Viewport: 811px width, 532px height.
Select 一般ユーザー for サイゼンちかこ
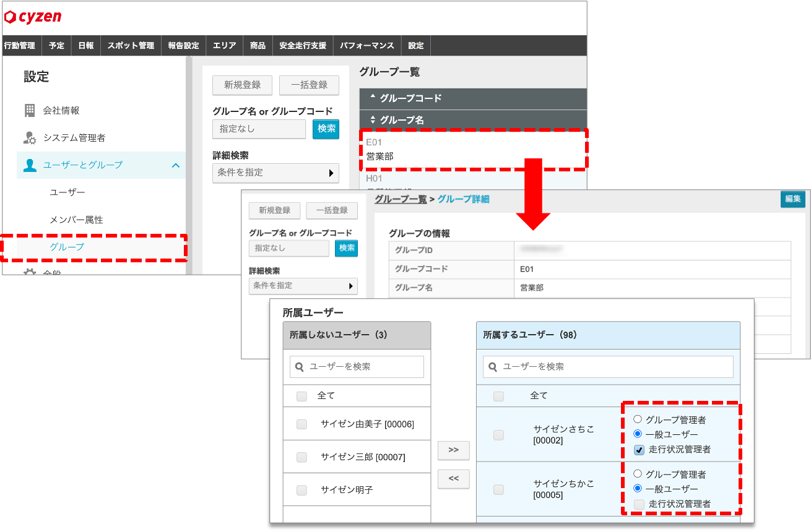(638, 489)
